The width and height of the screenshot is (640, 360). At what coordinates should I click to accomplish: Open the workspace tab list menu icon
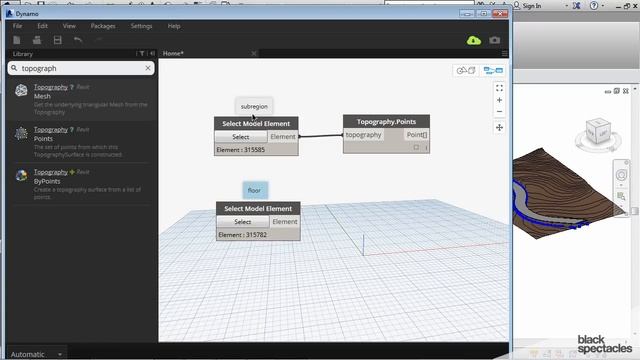[x=504, y=53]
